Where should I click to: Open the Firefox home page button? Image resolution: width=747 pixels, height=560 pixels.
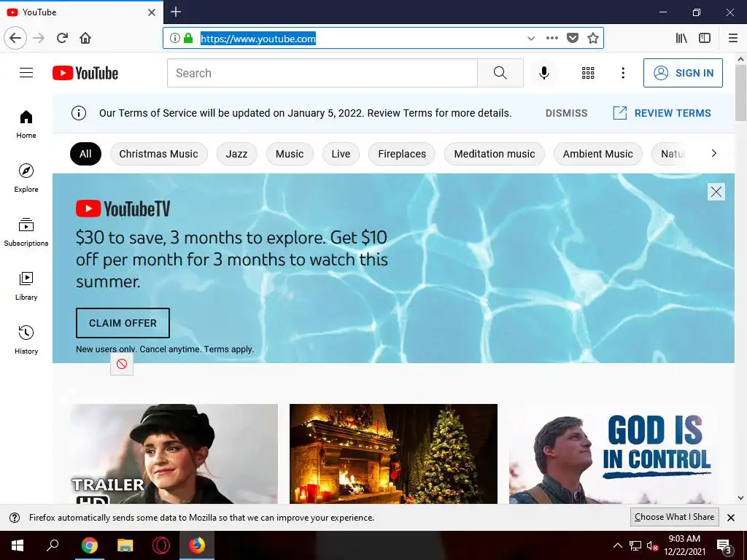[x=85, y=38]
